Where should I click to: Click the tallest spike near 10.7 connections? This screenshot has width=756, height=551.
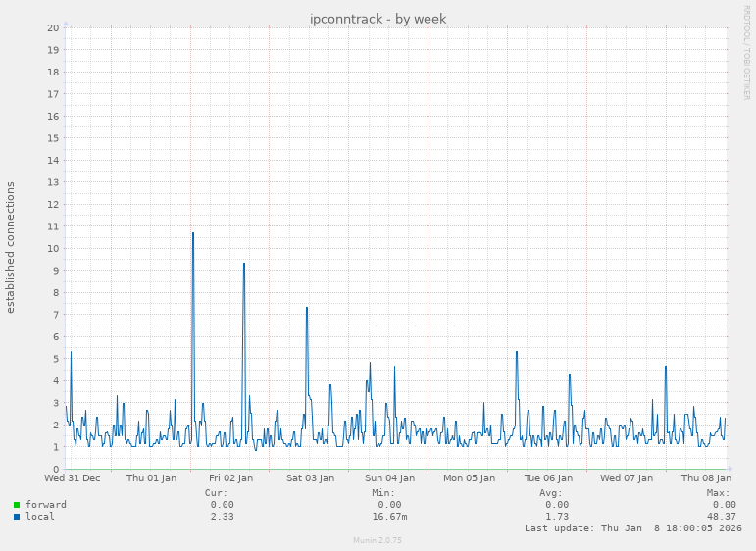(193, 234)
